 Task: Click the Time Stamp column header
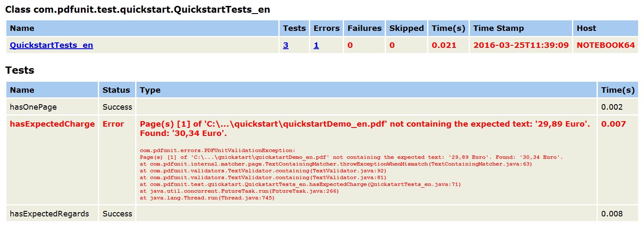(x=498, y=28)
